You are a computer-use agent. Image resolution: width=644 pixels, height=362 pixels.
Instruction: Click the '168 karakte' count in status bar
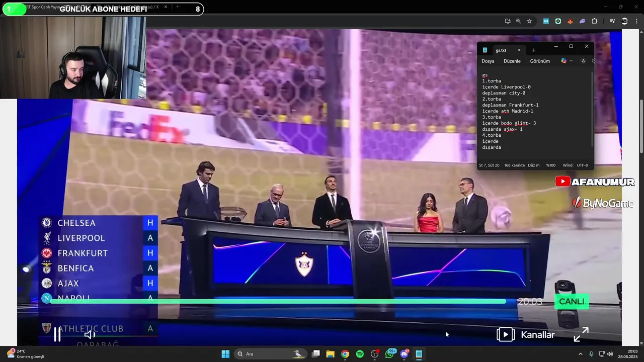coord(514,165)
